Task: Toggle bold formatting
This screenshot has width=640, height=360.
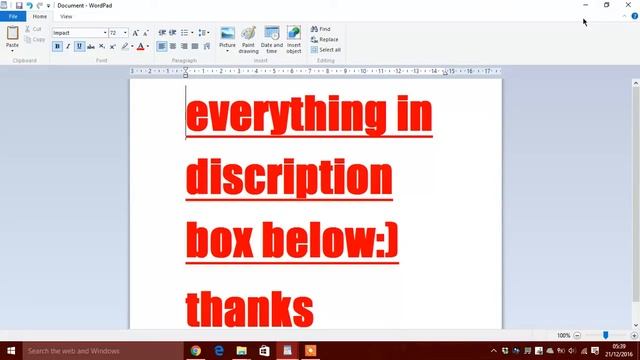Action: [57, 47]
